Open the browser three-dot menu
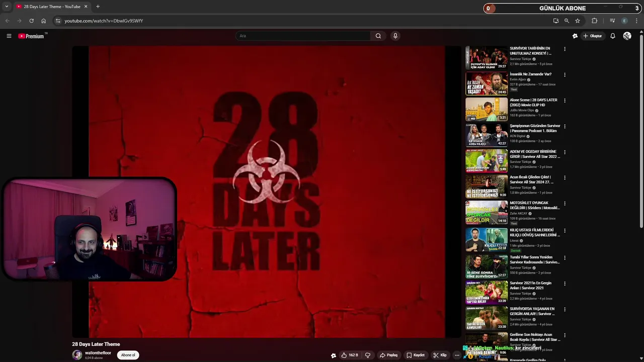This screenshot has height=362, width=644. click(x=636, y=21)
